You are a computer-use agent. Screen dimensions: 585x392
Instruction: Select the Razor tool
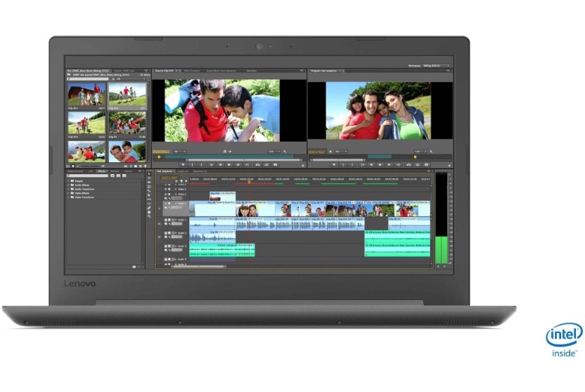coord(149,195)
